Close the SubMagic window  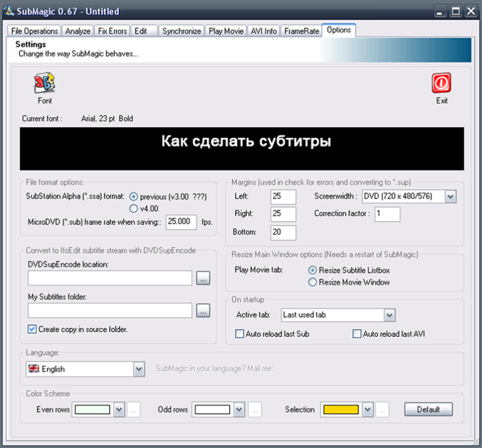pos(471,11)
